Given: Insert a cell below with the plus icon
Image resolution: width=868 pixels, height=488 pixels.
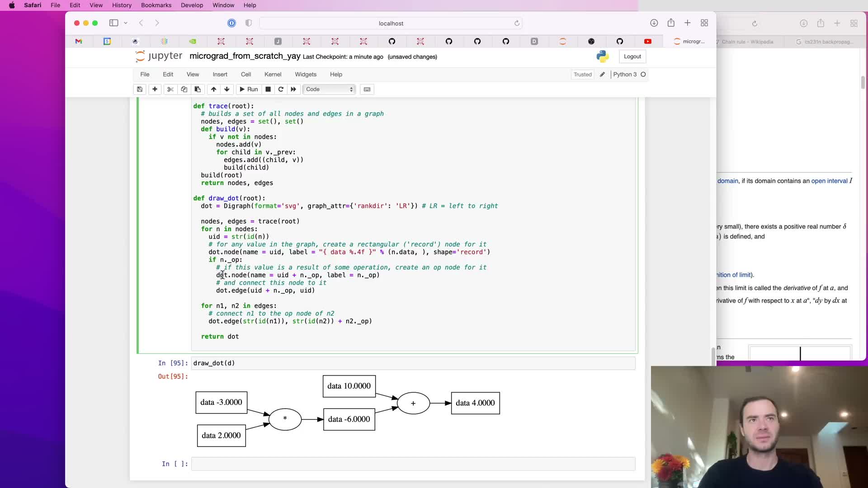Looking at the screenshot, I should click(155, 89).
